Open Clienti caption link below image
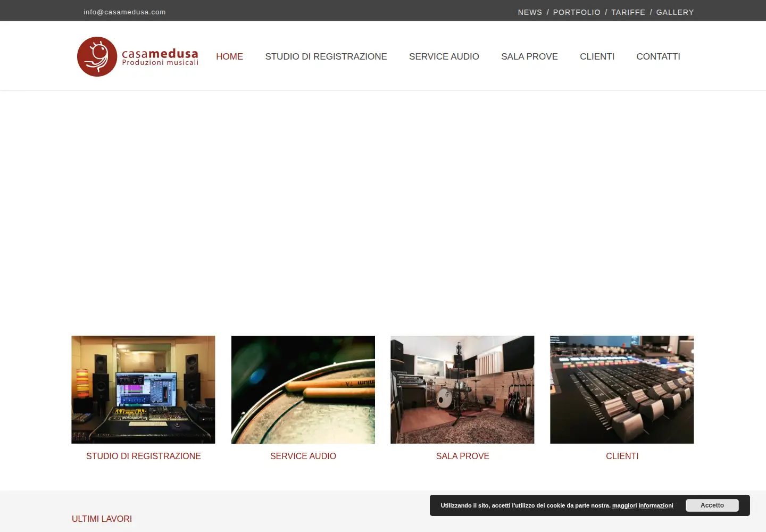 pos(622,456)
